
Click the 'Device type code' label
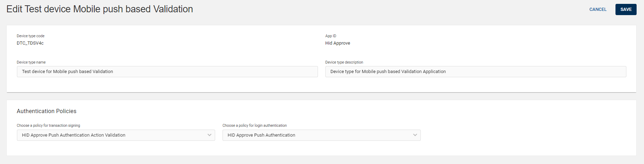[x=31, y=36]
